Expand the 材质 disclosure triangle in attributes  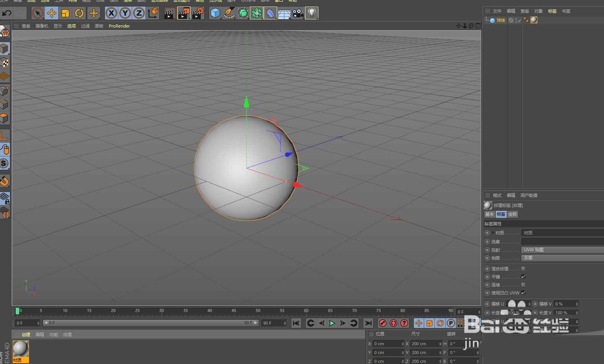pos(493,232)
